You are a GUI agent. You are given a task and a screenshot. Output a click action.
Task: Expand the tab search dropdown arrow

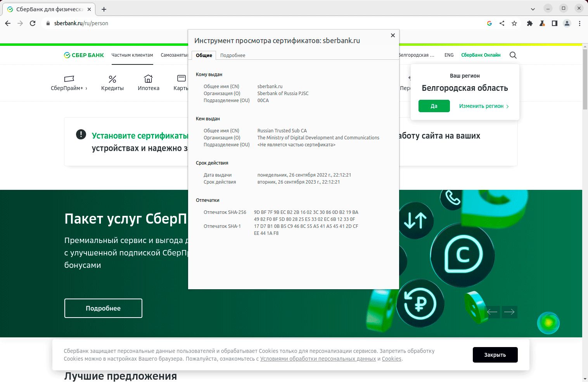tap(533, 9)
